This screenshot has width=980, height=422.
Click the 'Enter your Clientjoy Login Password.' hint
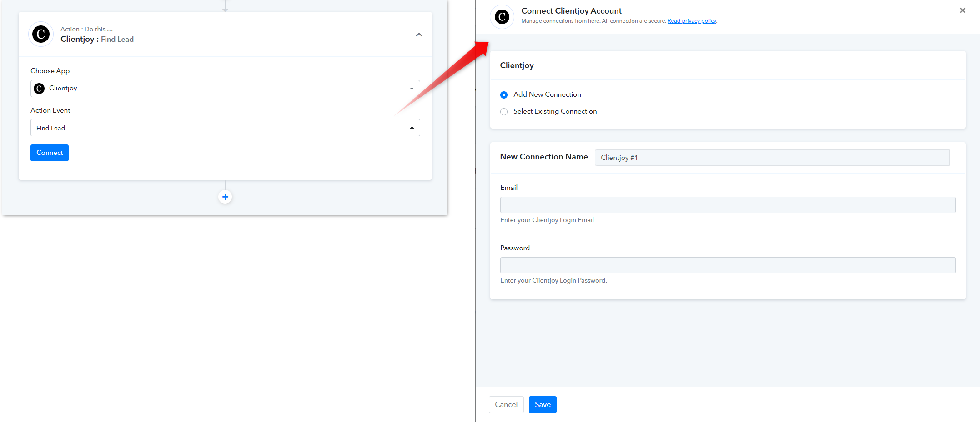tap(553, 281)
